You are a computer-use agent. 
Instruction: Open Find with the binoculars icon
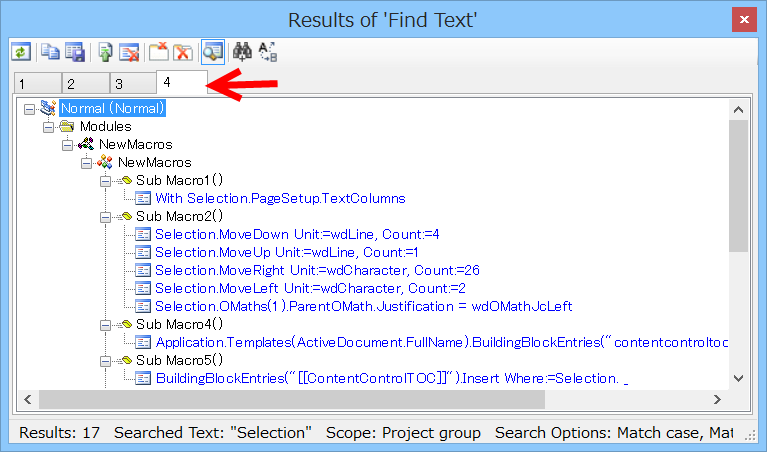tap(242, 52)
